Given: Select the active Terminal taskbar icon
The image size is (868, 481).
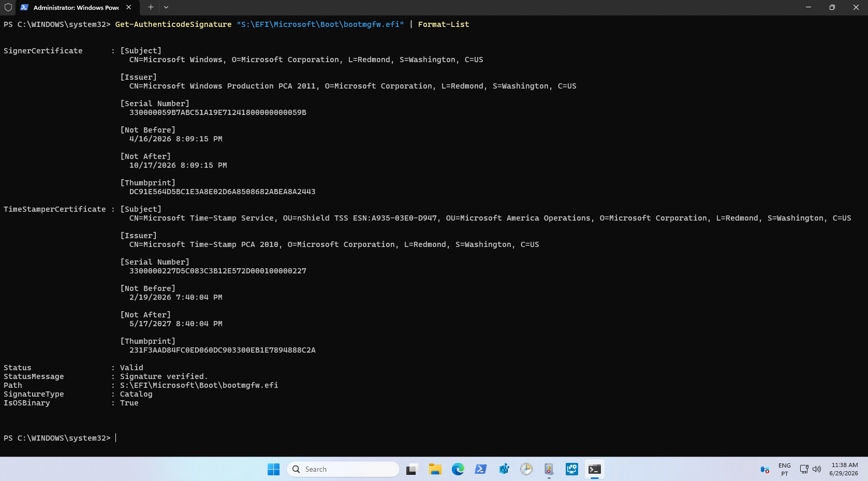Looking at the screenshot, I should point(595,469).
